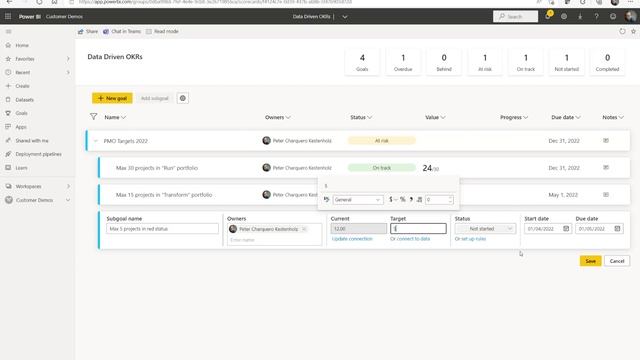Image resolution: width=640 pixels, height=360 pixels.
Task: Open notes icon for PMO Targets 2022
Action: tap(606, 140)
